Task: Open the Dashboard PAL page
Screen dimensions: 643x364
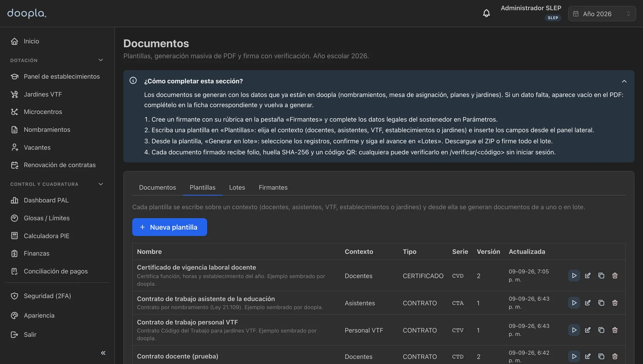Action: (57, 200)
